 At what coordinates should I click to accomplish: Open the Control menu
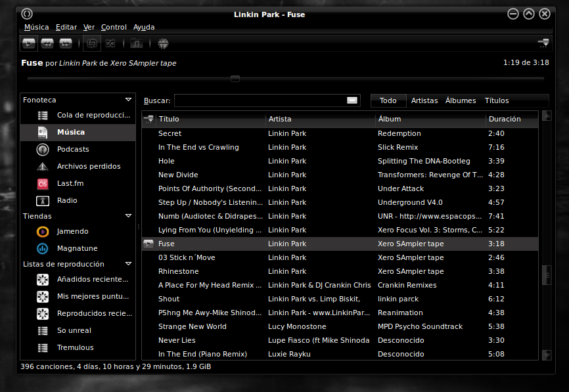(x=114, y=27)
